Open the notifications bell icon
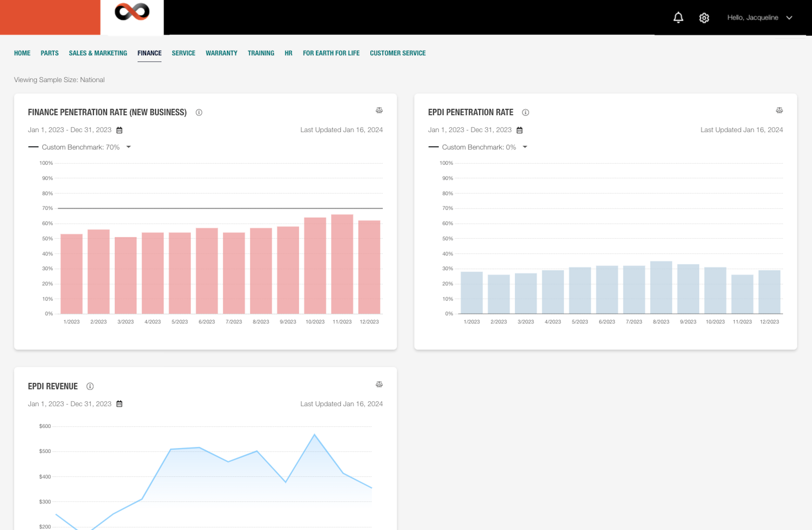Image resolution: width=812 pixels, height=530 pixels. click(678, 17)
